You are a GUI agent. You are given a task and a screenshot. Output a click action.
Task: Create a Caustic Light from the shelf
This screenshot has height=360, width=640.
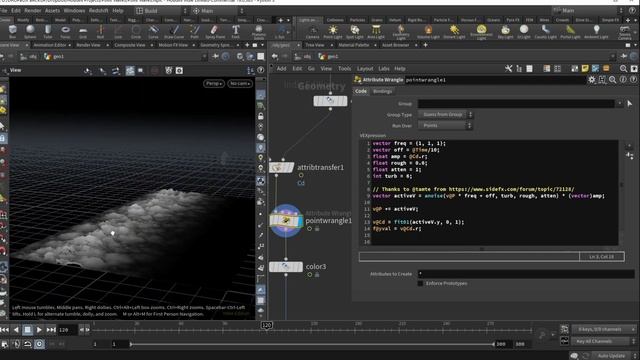click(x=545, y=31)
